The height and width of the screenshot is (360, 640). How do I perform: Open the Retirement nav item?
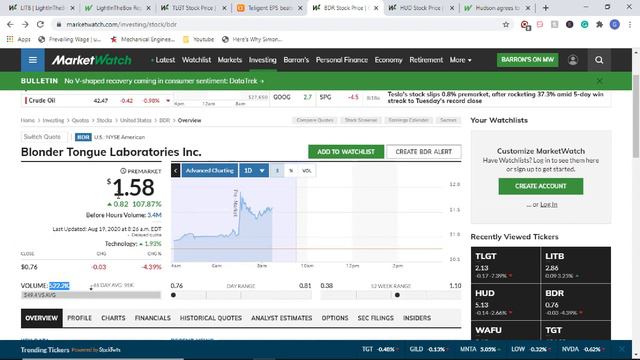click(426, 60)
